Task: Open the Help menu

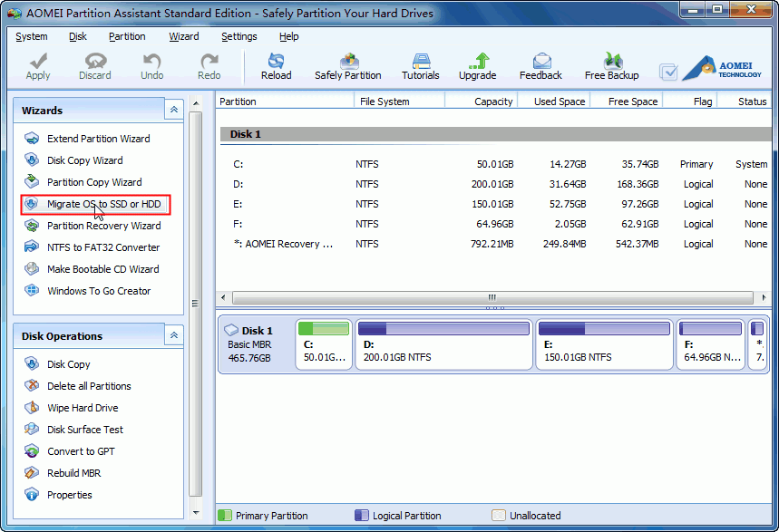Action: tap(288, 36)
